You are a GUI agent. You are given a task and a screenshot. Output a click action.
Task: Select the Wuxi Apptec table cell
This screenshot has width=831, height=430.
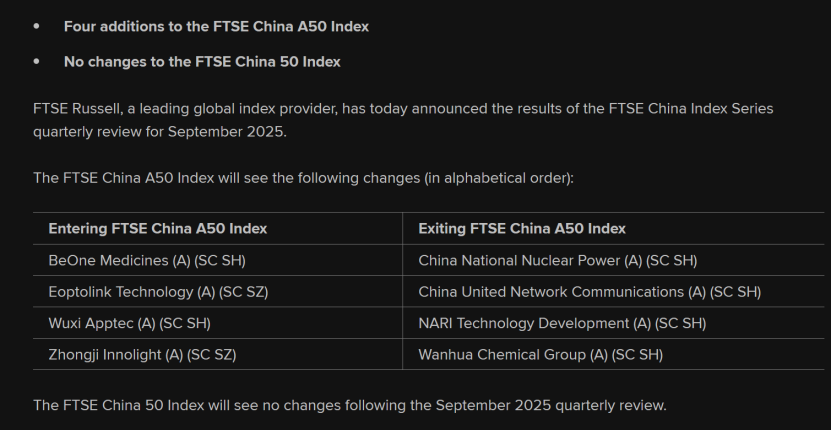(x=129, y=323)
